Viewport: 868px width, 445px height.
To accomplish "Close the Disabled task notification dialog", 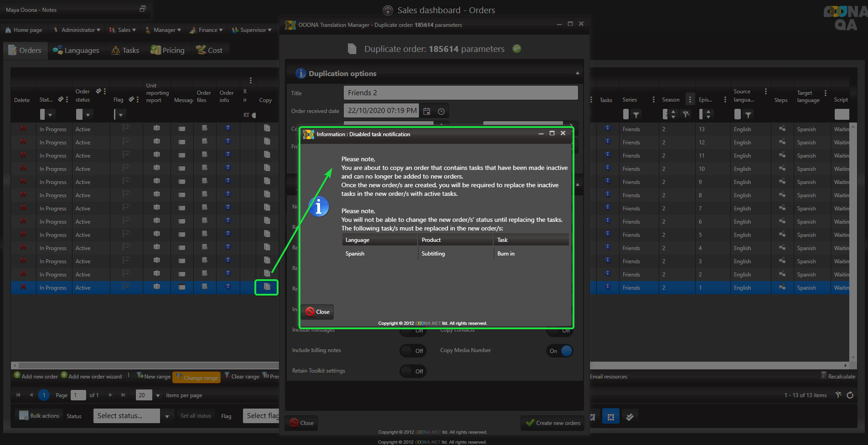I will [318, 312].
